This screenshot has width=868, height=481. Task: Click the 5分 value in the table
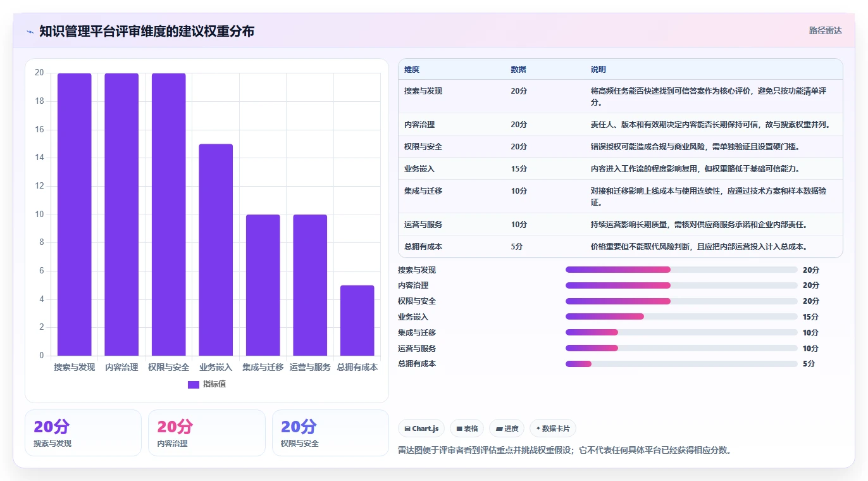pos(517,247)
